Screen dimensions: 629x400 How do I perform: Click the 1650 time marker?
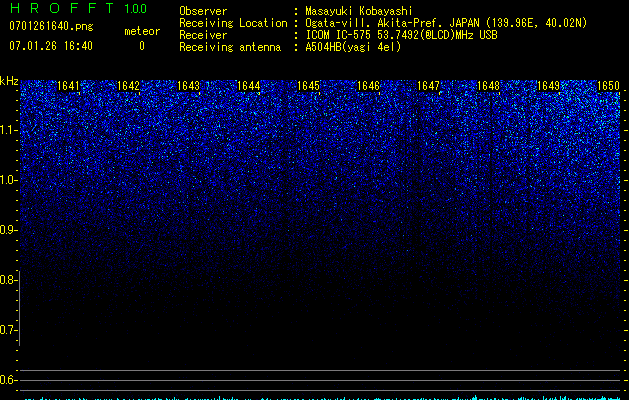tap(608, 86)
